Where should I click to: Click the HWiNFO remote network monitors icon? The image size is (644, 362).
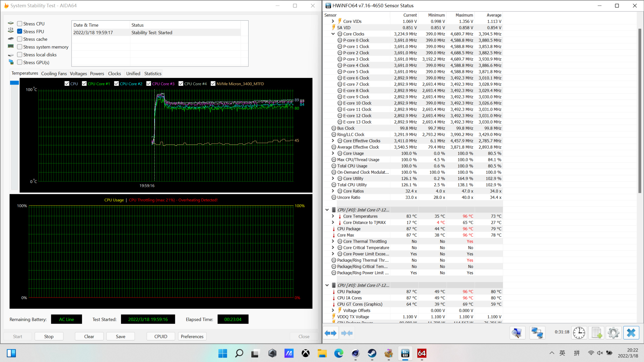pyautogui.click(x=537, y=333)
